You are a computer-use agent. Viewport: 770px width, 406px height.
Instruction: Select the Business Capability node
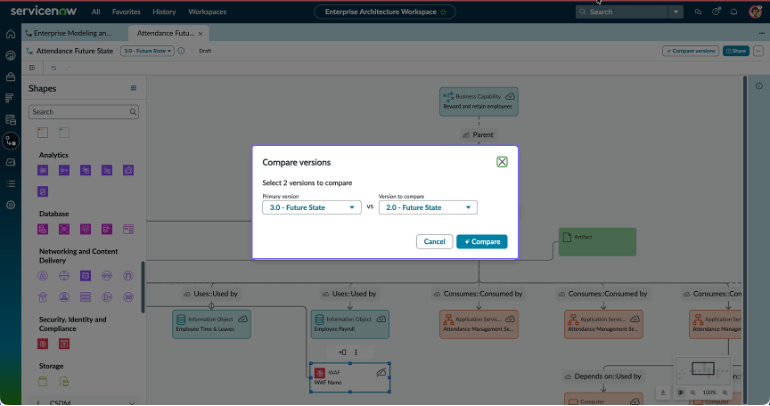point(479,102)
